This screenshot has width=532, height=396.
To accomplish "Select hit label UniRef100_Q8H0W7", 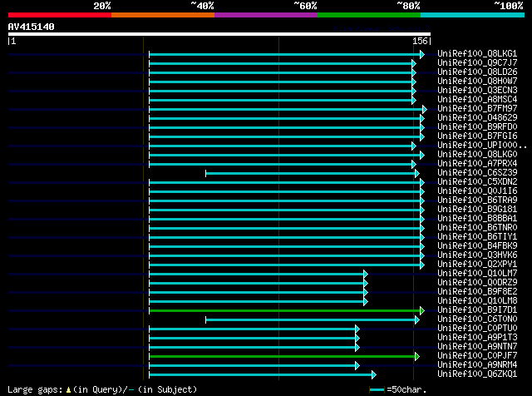I will (x=477, y=82).
